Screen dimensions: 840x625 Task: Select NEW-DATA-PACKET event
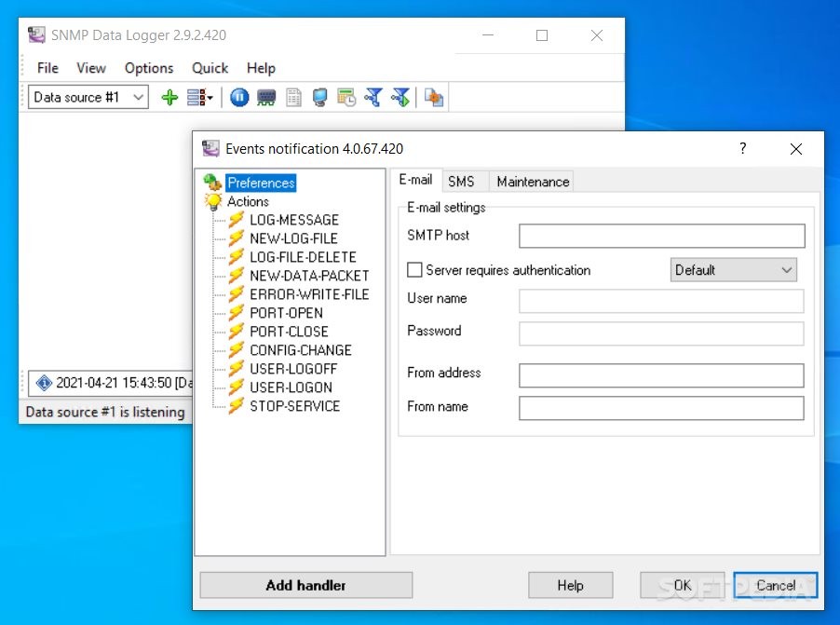(309, 276)
